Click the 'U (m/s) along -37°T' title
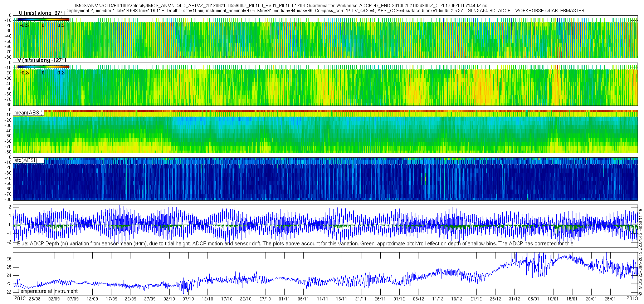Viewport: 644px width, 304px height. 42,13
